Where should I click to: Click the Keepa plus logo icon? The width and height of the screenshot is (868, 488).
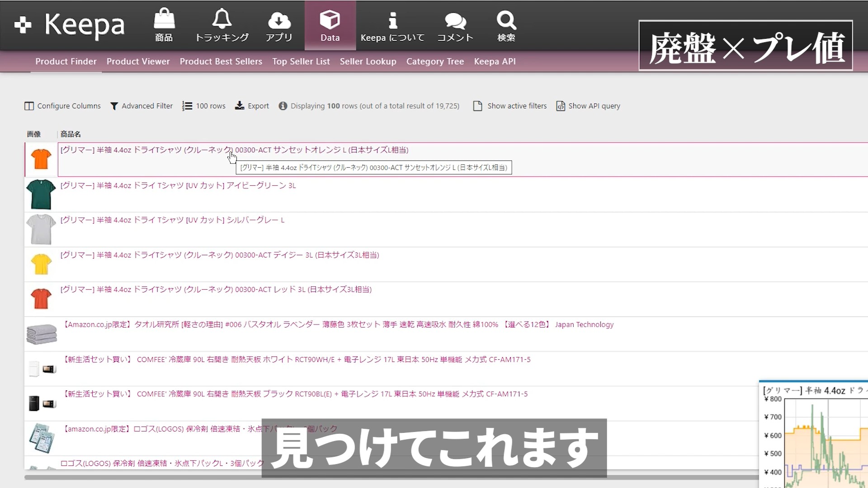point(23,25)
